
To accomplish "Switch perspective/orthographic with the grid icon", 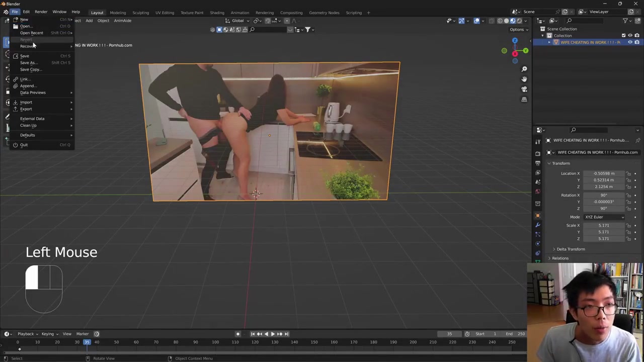I will click(x=524, y=100).
